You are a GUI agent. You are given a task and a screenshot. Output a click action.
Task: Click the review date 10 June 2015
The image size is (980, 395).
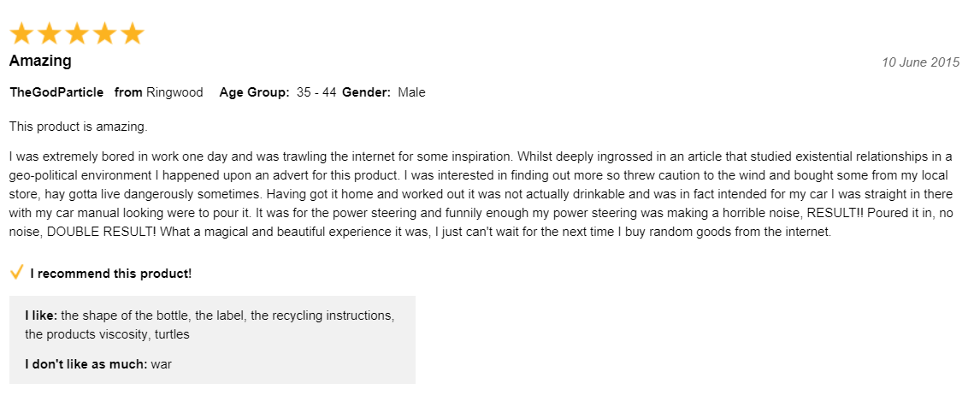pyautogui.click(x=921, y=62)
